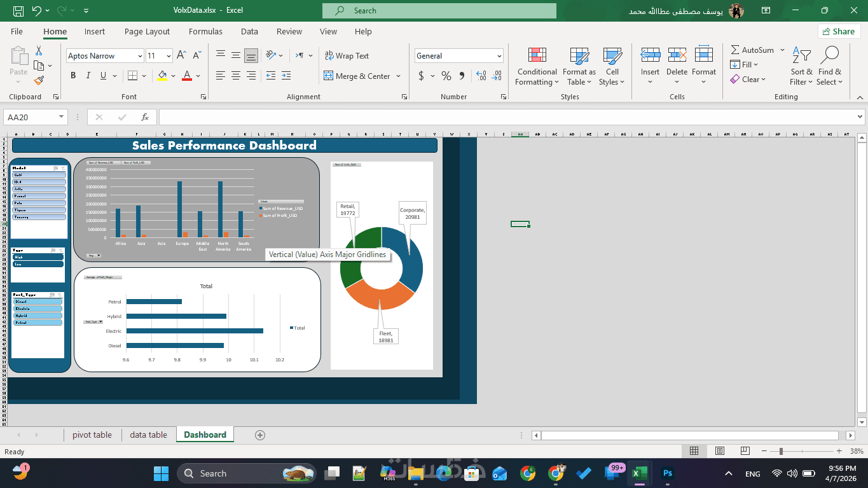Open the Windows Start menu
Viewport: 868px width, 488px height.
point(161,473)
